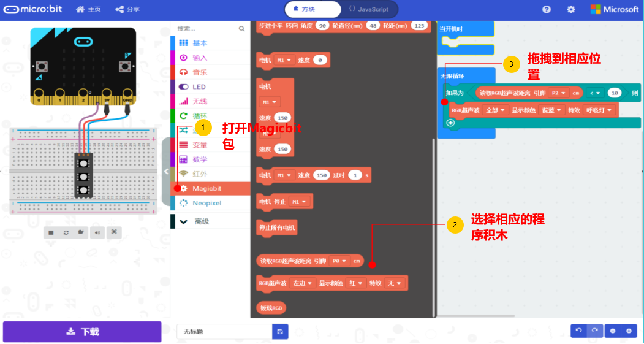Open the Magicbit category

click(x=210, y=189)
